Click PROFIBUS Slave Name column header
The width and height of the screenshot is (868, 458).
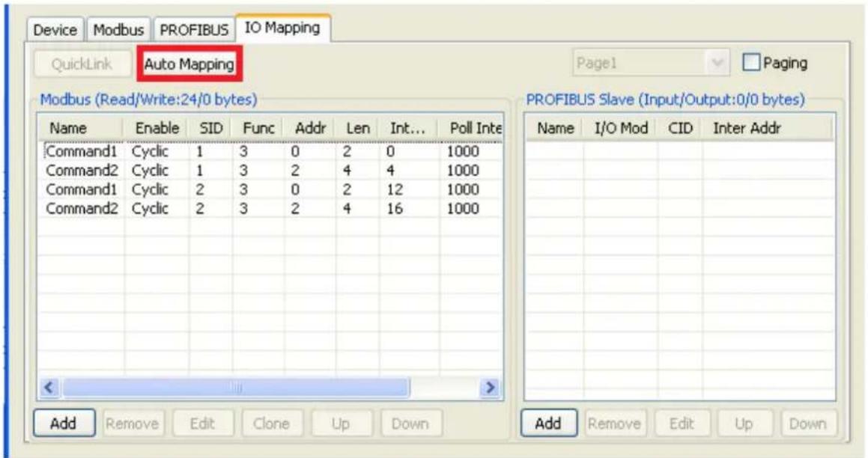click(555, 128)
